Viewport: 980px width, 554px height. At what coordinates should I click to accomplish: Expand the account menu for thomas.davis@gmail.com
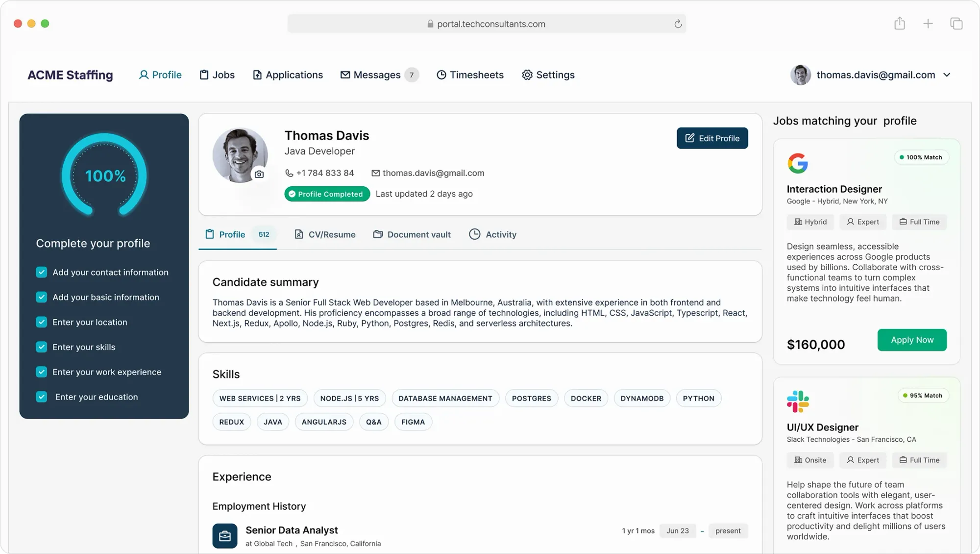pos(947,75)
